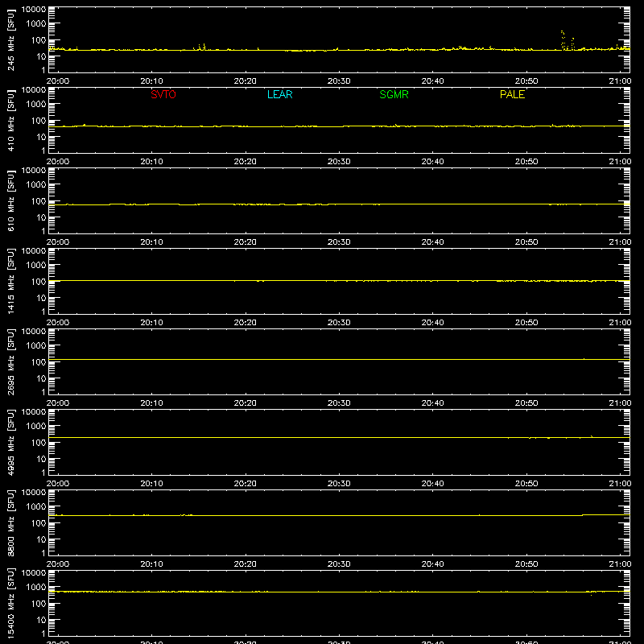Viewport: 644px width, 644px height.
Task: Click the 21:00 time label under the 4995 MHz plot
Action: 620,484
